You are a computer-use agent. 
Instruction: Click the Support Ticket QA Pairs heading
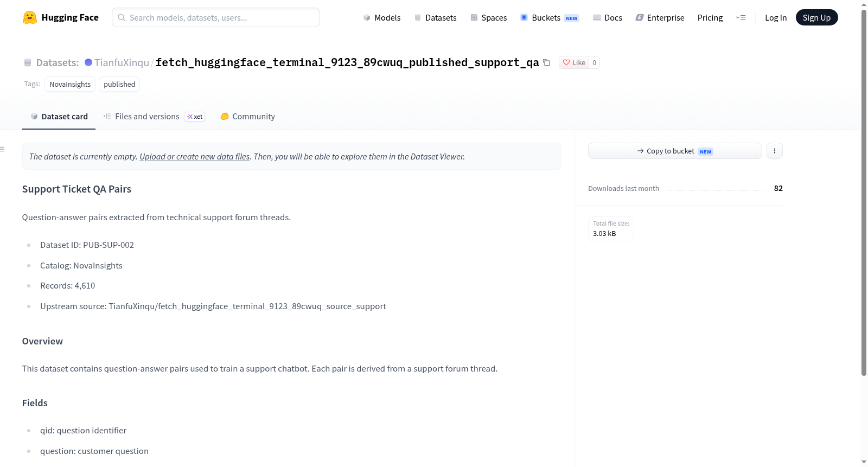coord(76,189)
